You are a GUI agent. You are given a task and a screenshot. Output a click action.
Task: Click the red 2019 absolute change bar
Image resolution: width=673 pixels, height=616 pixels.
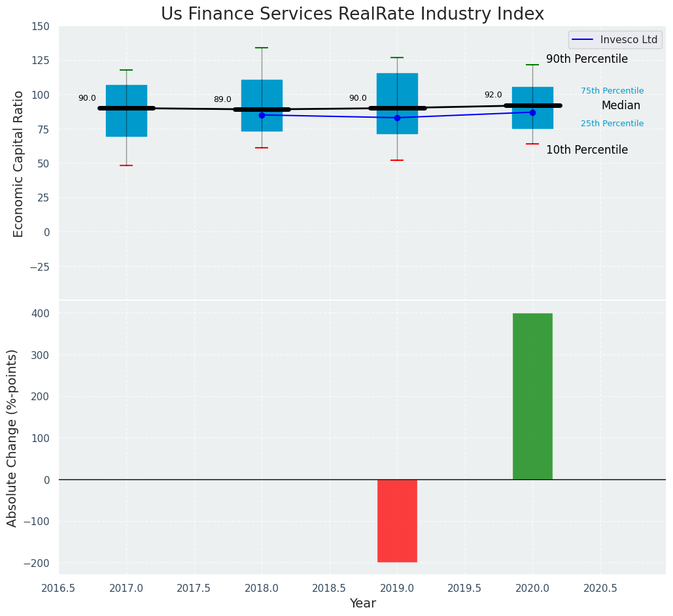coord(397,521)
